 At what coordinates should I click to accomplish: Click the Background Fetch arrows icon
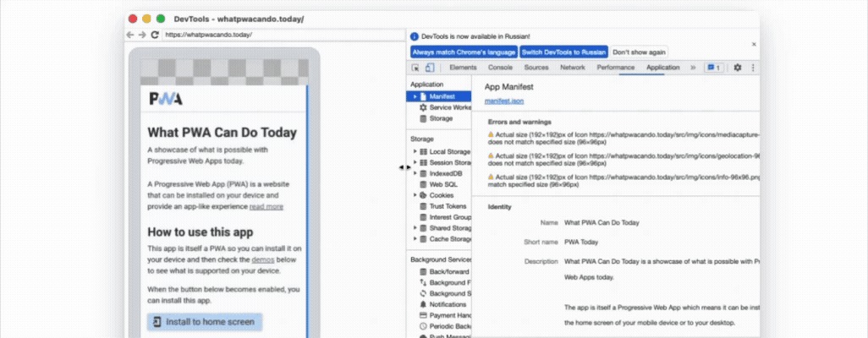[x=424, y=283]
